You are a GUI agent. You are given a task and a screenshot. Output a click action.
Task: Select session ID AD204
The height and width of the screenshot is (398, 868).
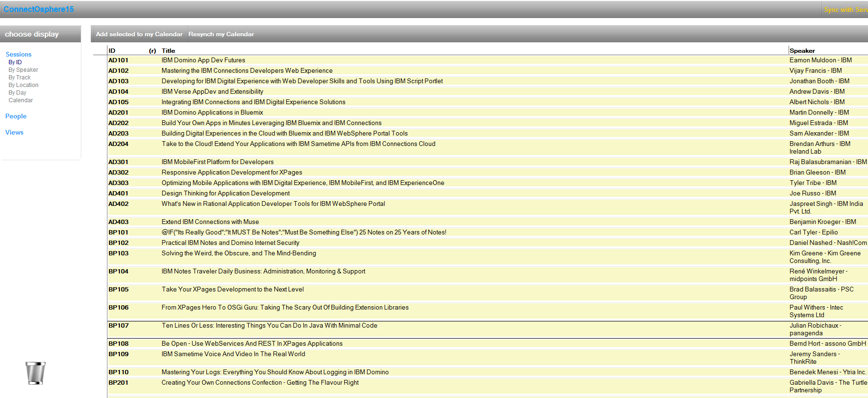(x=118, y=144)
